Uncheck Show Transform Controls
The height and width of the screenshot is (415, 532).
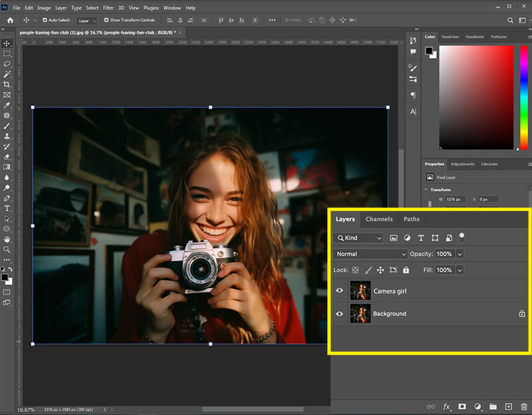[106, 20]
